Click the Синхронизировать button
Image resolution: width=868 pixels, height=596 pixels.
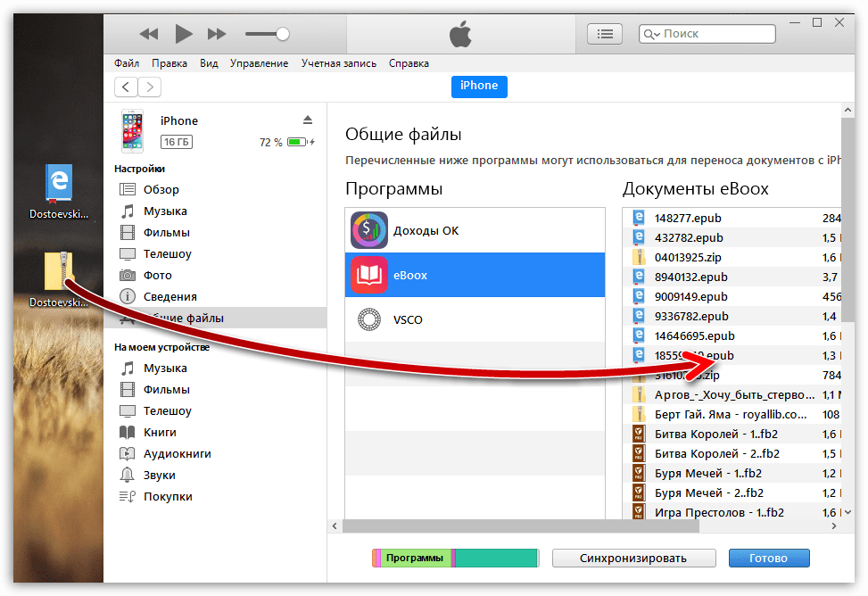point(634,559)
